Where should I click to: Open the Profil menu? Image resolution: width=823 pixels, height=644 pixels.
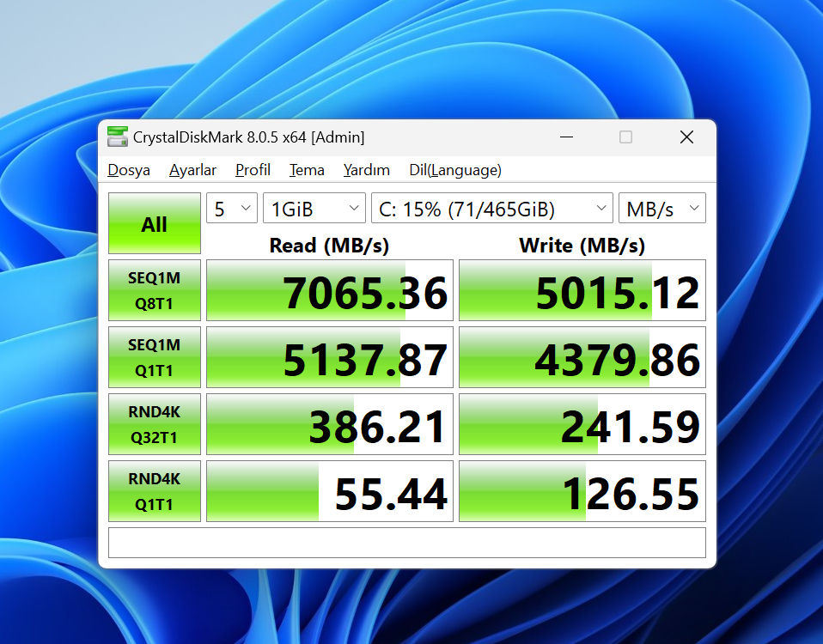(253, 170)
